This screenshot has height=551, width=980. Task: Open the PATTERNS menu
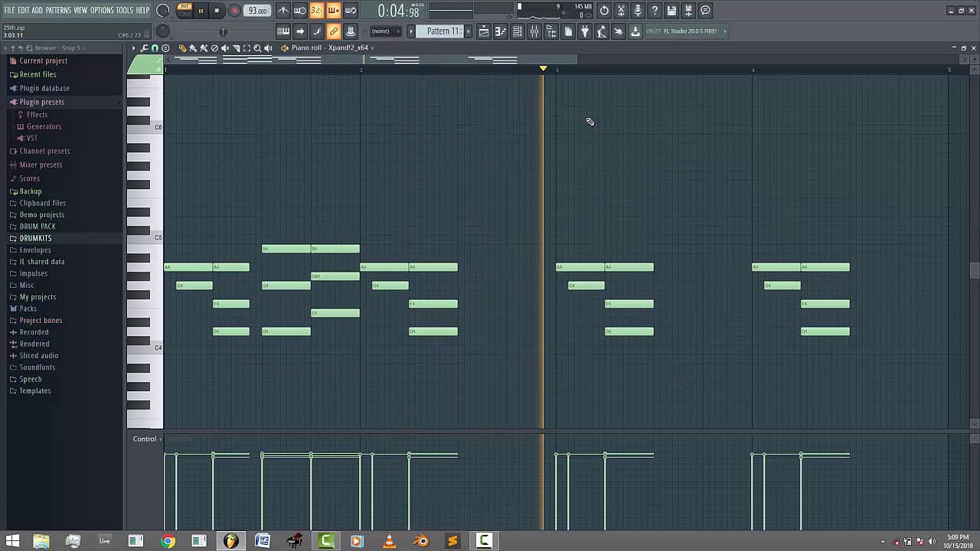[x=58, y=10]
